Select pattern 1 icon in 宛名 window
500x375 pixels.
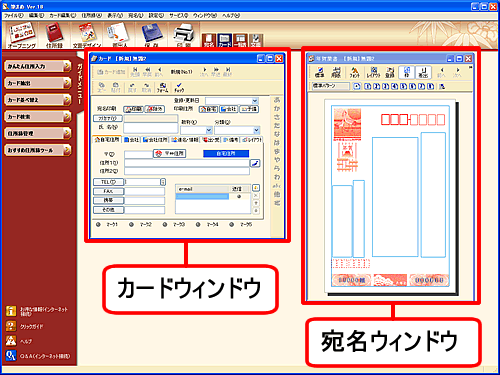point(367,86)
